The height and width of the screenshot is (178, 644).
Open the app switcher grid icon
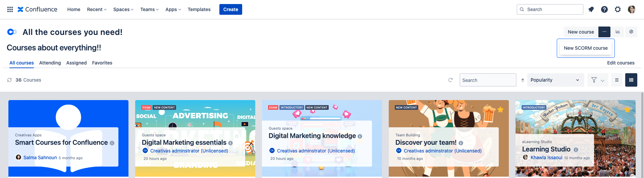pyautogui.click(x=10, y=9)
